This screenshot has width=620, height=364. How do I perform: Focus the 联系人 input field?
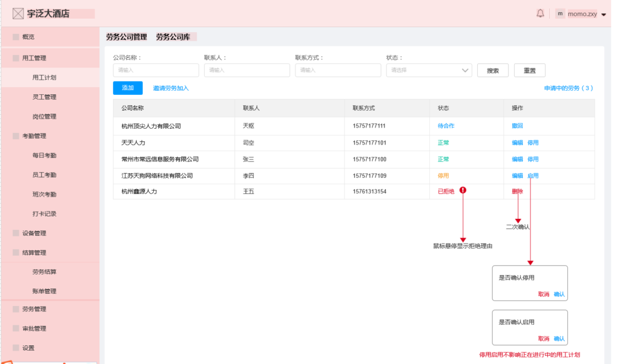pyautogui.click(x=247, y=70)
